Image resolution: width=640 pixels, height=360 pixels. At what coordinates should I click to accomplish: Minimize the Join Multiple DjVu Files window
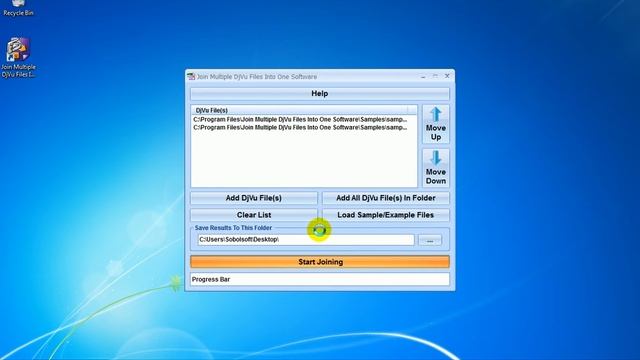[x=423, y=76]
